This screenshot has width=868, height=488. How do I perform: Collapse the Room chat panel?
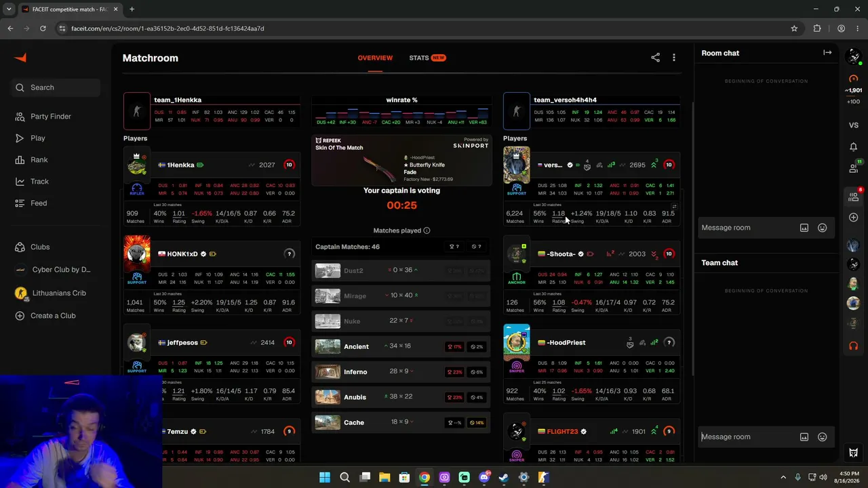(827, 53)
